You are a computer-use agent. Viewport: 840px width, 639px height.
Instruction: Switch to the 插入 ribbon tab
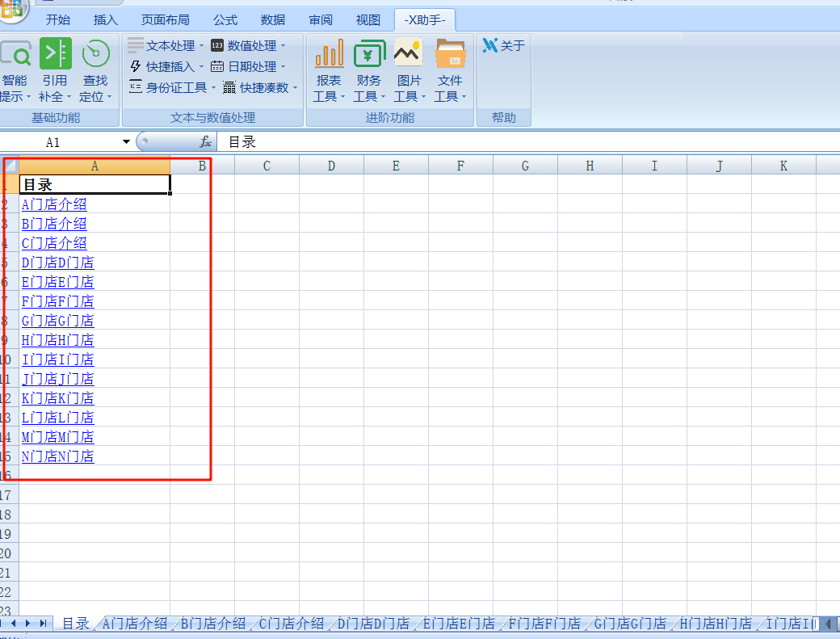point(106,20)
